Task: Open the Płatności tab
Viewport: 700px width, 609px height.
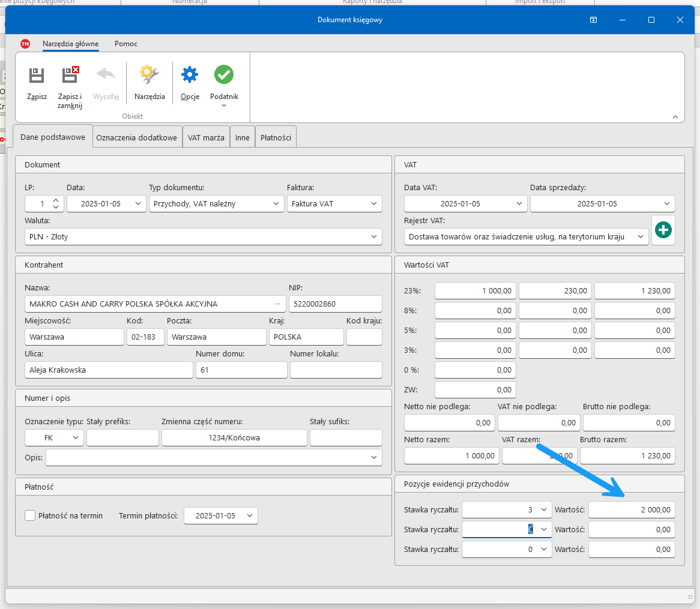Action: [276, 137]
